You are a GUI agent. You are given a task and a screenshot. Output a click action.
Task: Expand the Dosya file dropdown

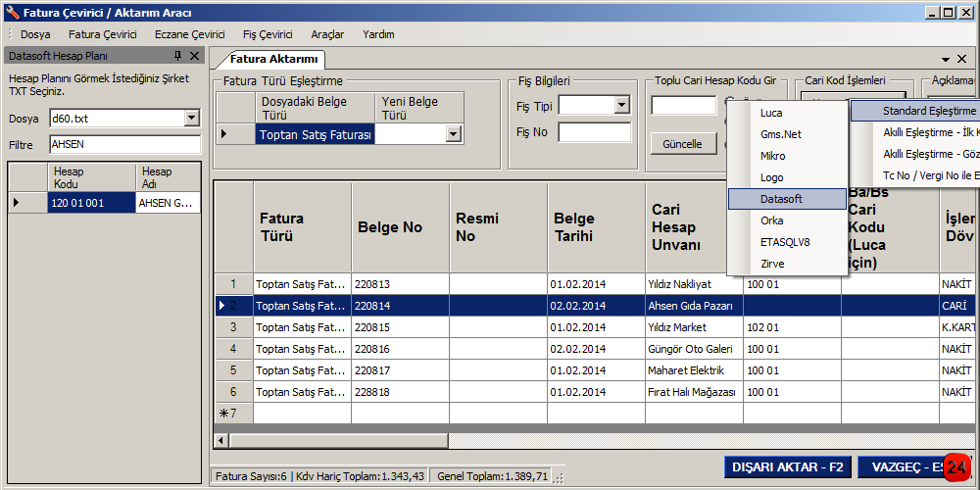(x=192, y=119)
